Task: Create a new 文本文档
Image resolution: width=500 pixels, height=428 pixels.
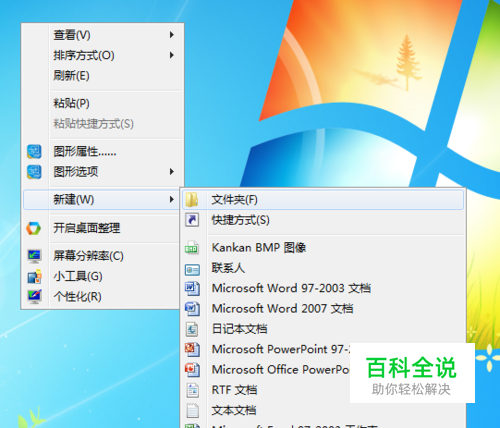Action: point(323,410)
